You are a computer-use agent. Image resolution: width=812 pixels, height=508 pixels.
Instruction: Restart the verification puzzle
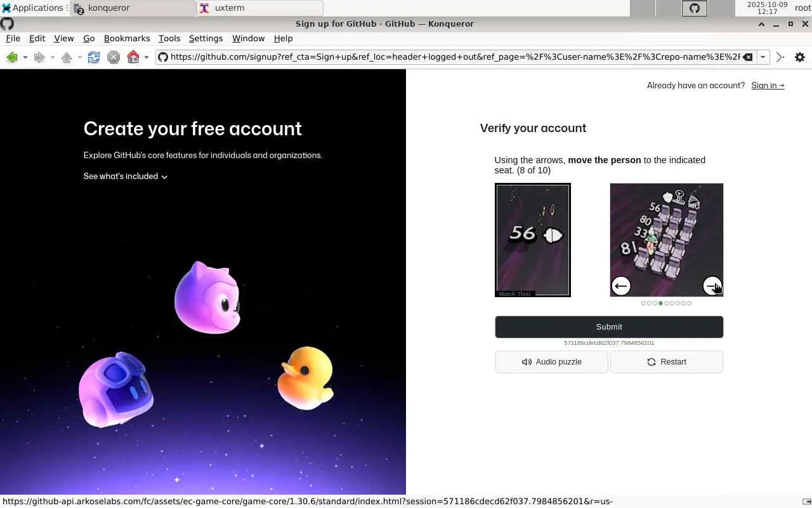(x=666, y=362)
